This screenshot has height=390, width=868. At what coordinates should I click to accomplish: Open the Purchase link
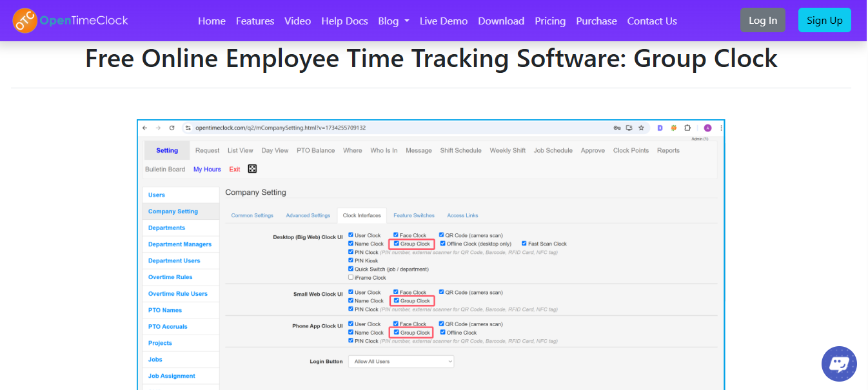(x=597, y=21)
